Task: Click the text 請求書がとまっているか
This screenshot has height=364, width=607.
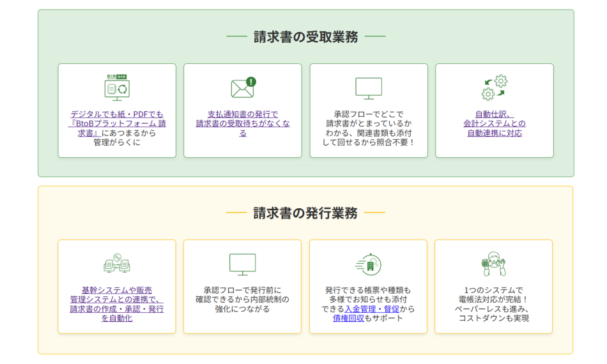Action: click(369, 123)
